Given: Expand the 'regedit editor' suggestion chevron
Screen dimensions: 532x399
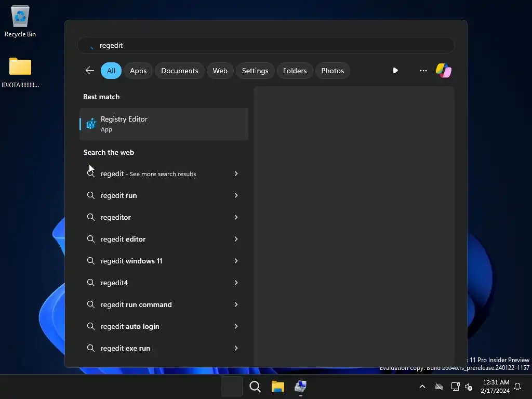Looking at the screenshot, I should click(x=236, y=239).
